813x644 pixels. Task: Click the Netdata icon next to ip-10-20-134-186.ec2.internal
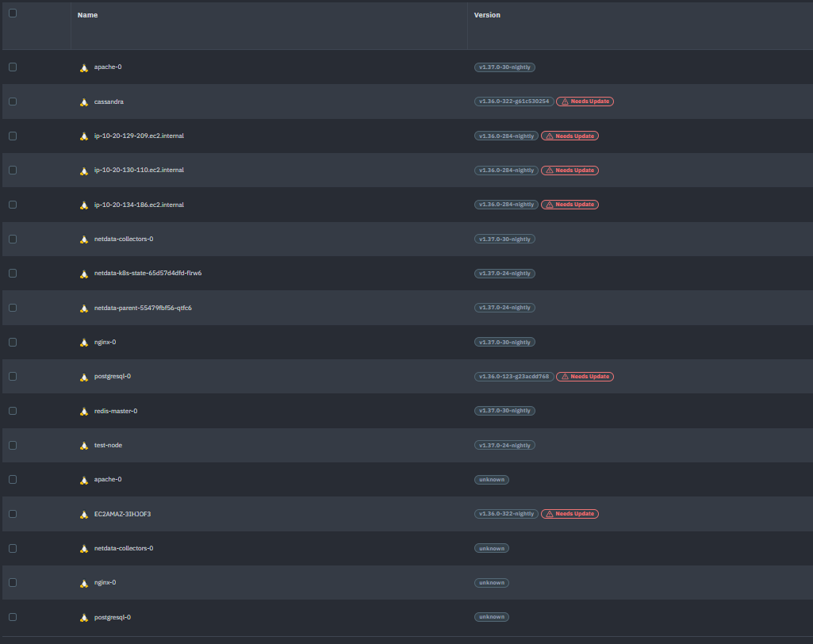pos(83,205)
